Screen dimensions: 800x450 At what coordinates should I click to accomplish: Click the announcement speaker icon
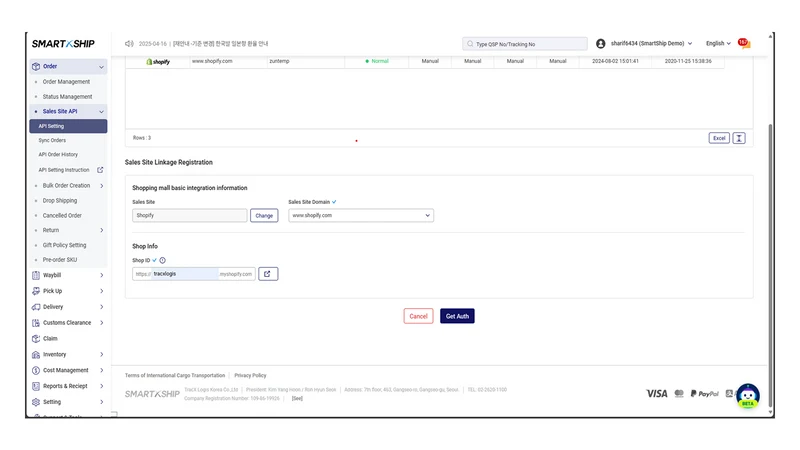pos(130,44)
